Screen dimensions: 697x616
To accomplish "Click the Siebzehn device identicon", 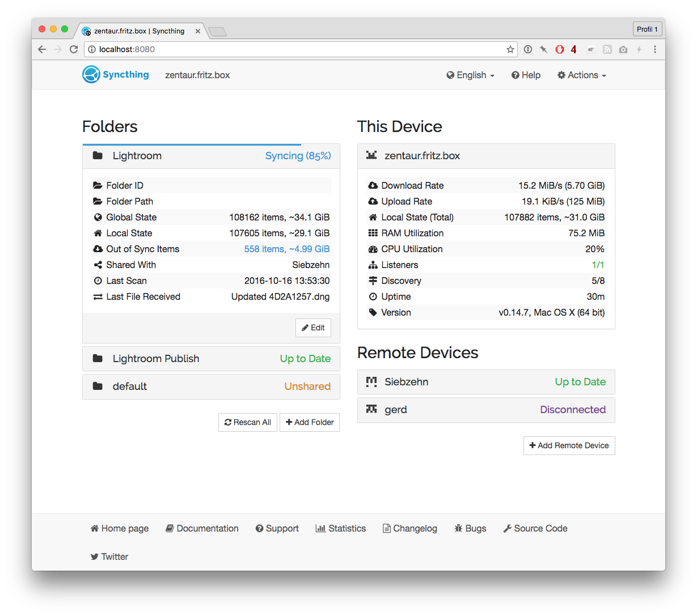I will (x=371, y=381).
